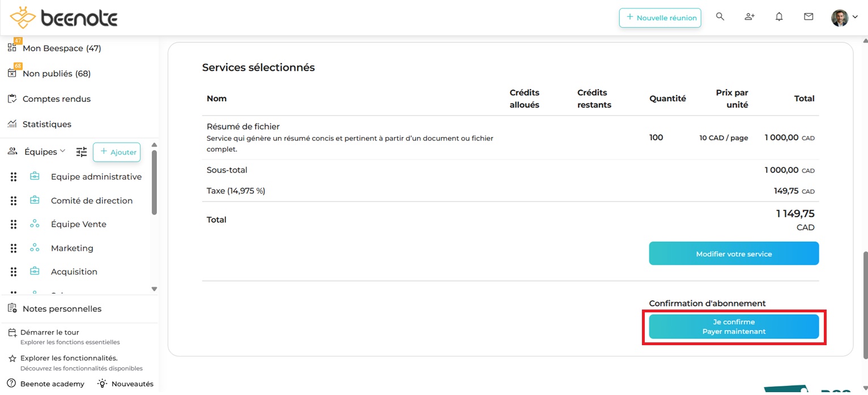Expand the Équipes dropdown chevron
The image size is (868, 395).
63,151
